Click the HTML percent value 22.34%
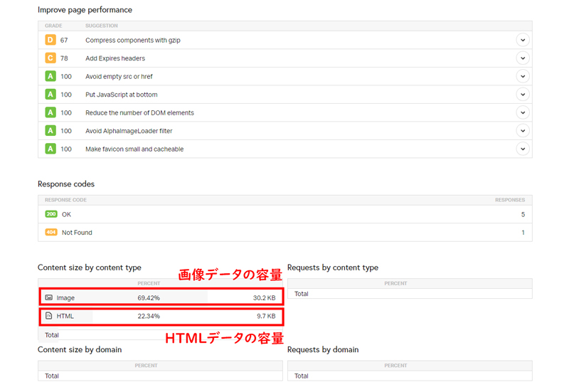 click(149, 316)
